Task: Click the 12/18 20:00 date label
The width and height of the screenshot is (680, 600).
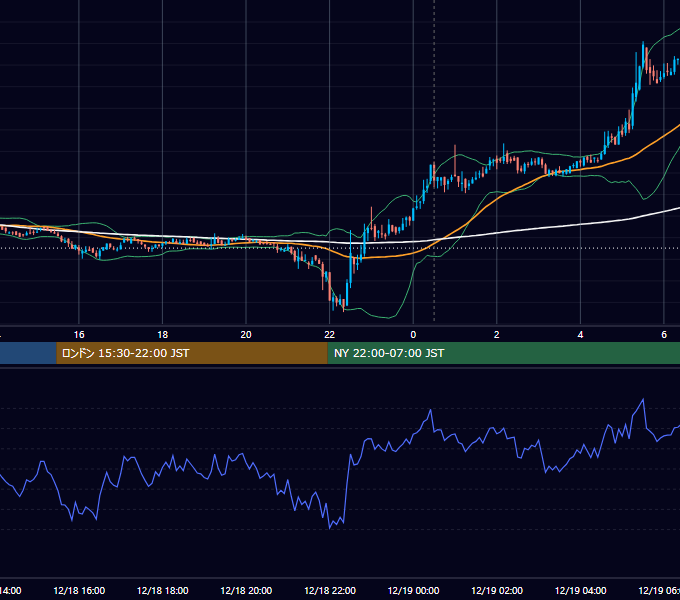Action: (x=246, y=590)
